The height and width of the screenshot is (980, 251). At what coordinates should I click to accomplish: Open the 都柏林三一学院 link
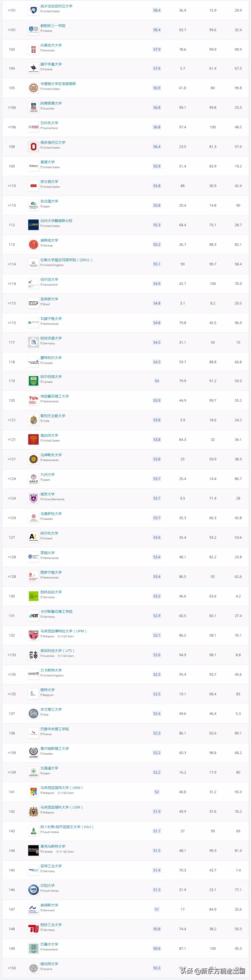coord(53,26)
